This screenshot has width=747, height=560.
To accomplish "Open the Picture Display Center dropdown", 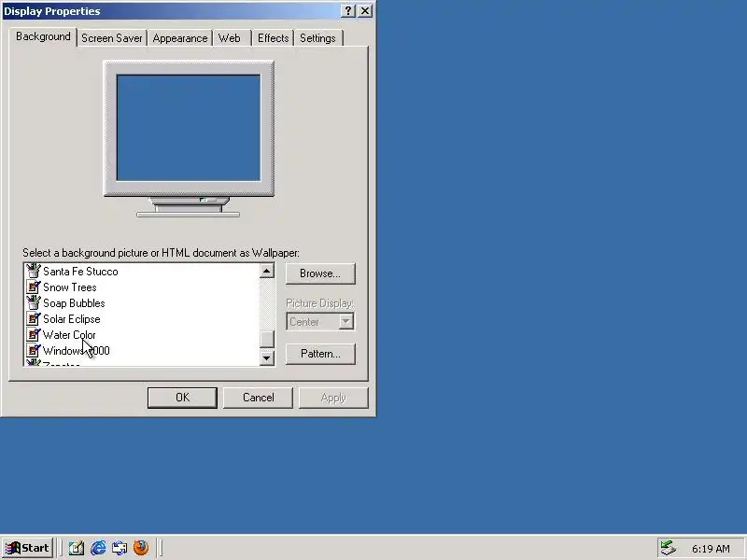I will pyautogui.click(x=320, y=322).
